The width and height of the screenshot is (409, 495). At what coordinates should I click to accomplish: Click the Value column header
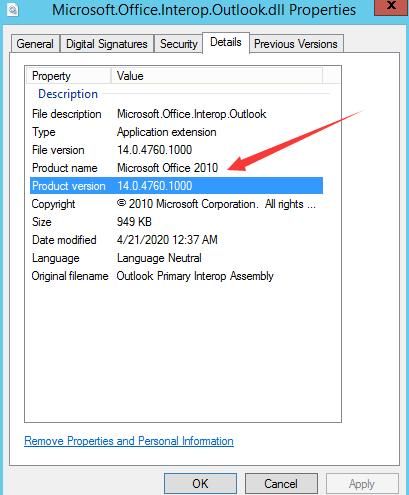click(217, 76)
